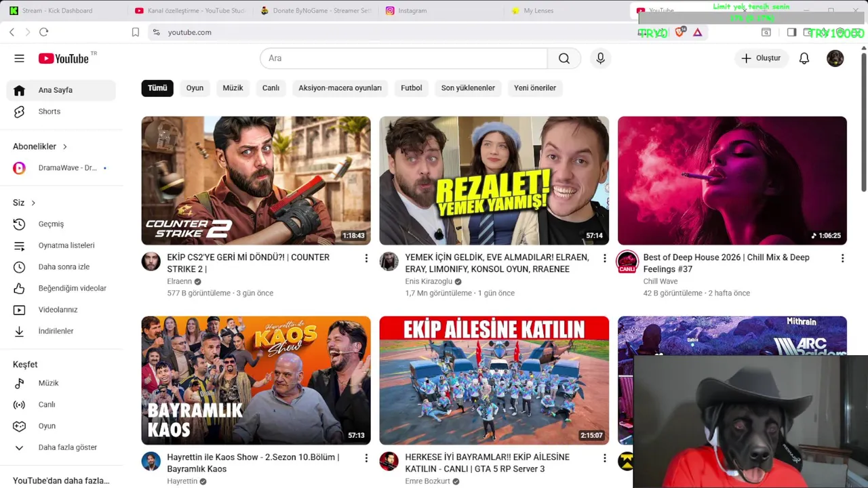Open Beğendiğim videolar liked videos

point(61,288)
